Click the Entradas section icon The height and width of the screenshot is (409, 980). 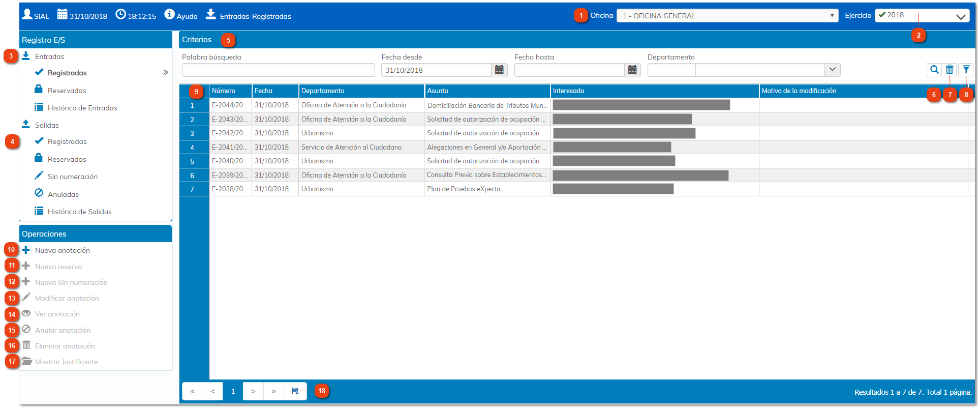pos(26,56)
